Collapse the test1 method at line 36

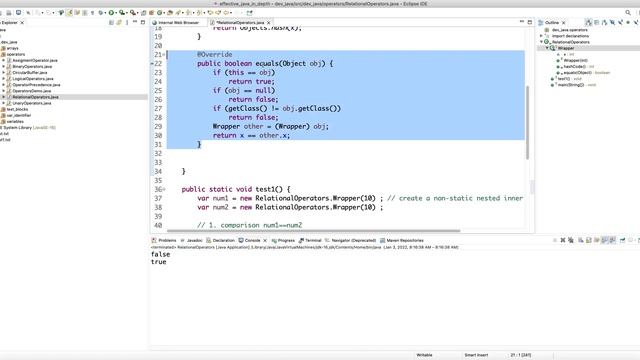[164, 189]
